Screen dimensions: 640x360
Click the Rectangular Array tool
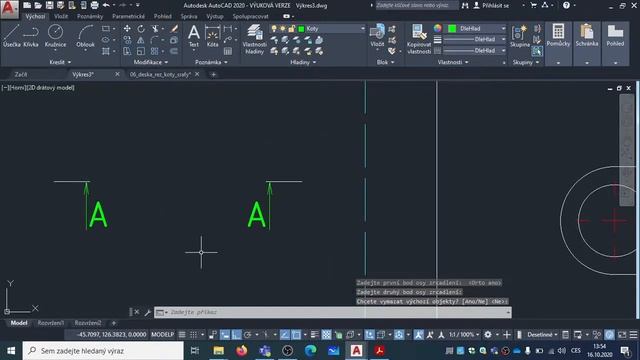(x=154, y=51)
